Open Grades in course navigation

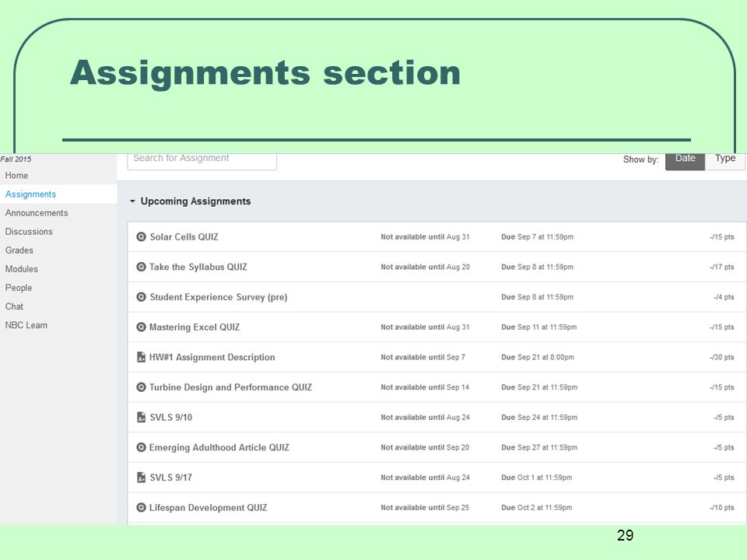pos(19,250)
